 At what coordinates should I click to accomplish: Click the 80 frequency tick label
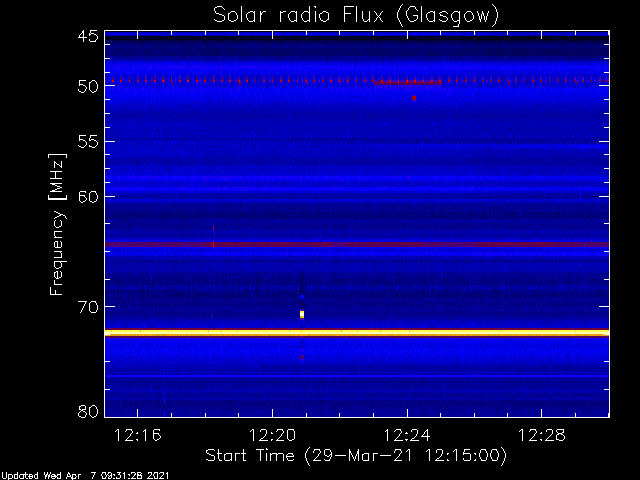pyautogui.click(x=88, y=411)
